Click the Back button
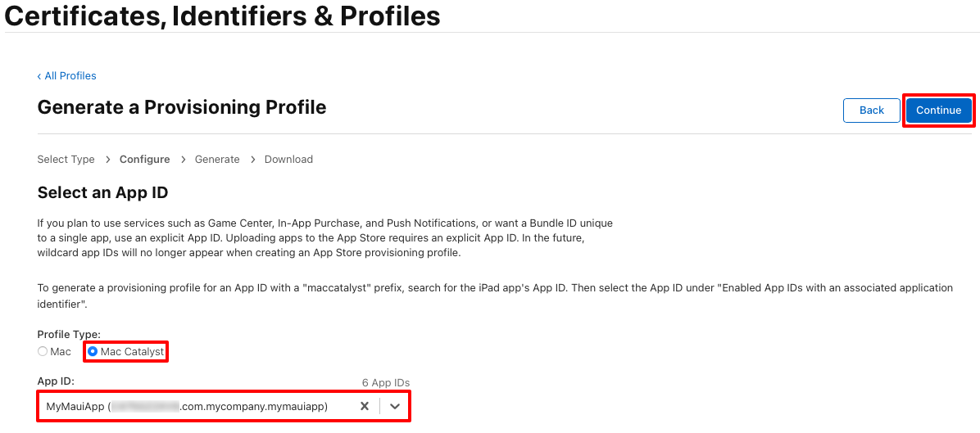 pos(871,111)
